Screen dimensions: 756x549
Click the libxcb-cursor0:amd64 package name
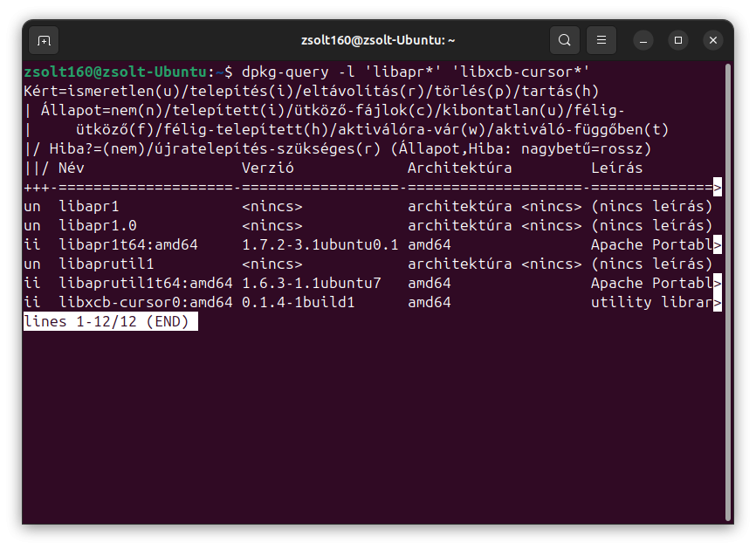click(146, 303)
